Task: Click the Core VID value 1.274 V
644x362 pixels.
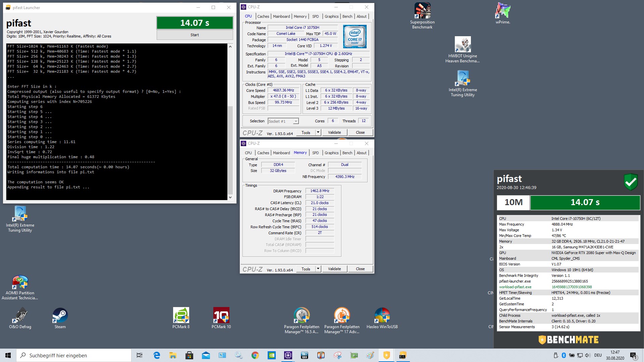Action: pyautogui.click(x=326, y=46)
